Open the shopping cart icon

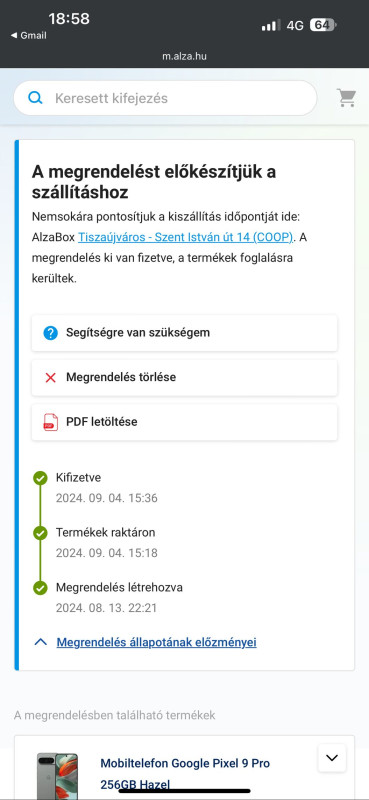coord(346,97)
